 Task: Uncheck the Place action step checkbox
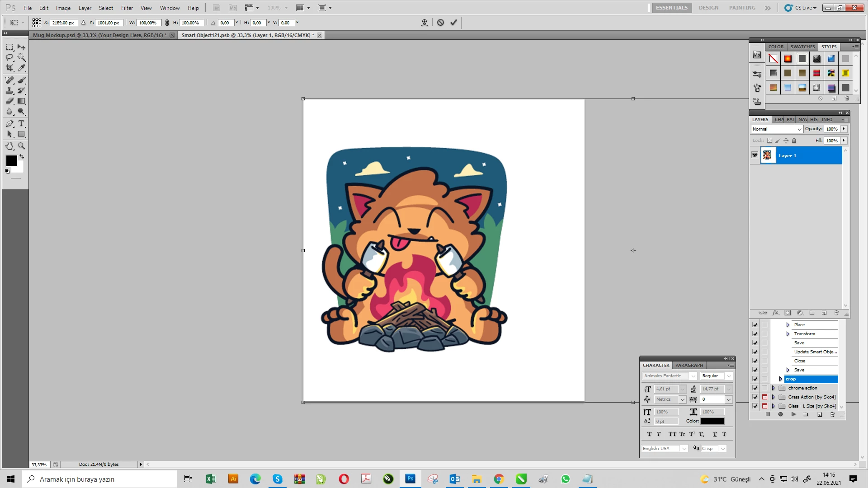click(755, 325)
